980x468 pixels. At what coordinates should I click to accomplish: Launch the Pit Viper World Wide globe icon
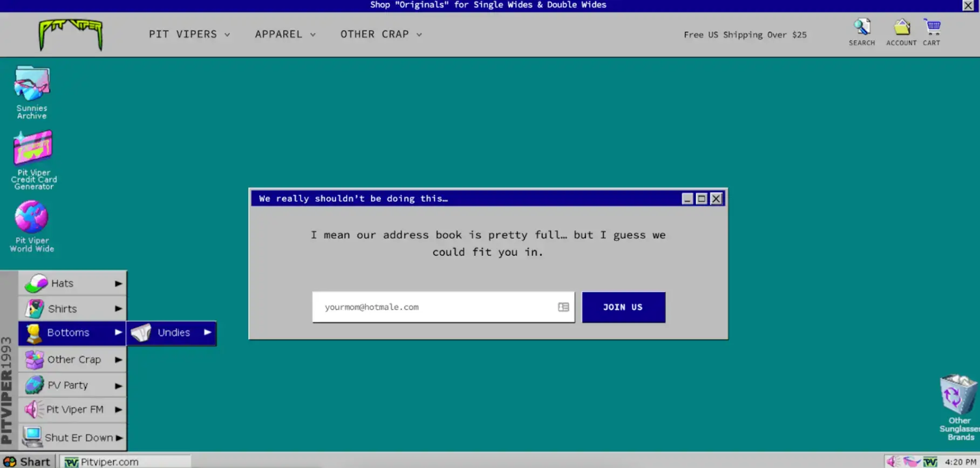tap(31, 218)
